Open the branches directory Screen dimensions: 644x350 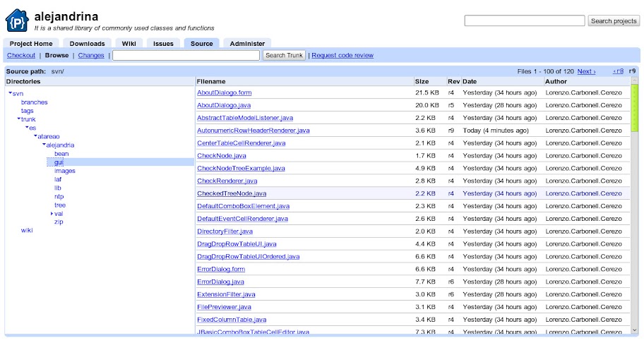click(x=34, y=102)
